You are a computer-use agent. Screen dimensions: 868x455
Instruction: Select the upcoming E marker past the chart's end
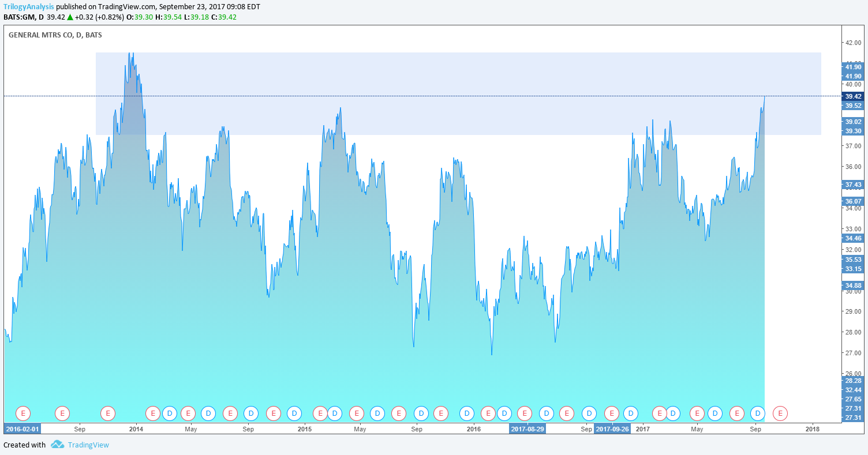click(780, 413)
